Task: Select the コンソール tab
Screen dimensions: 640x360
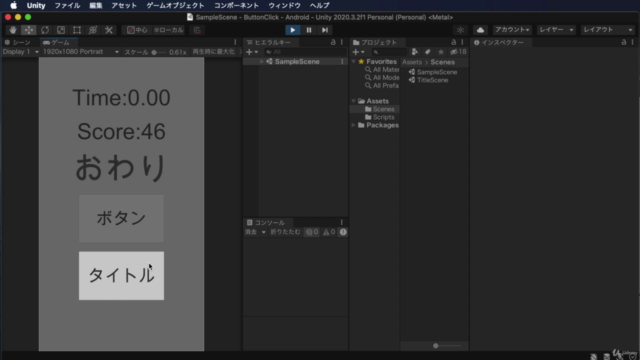Action: pos(265,223)
